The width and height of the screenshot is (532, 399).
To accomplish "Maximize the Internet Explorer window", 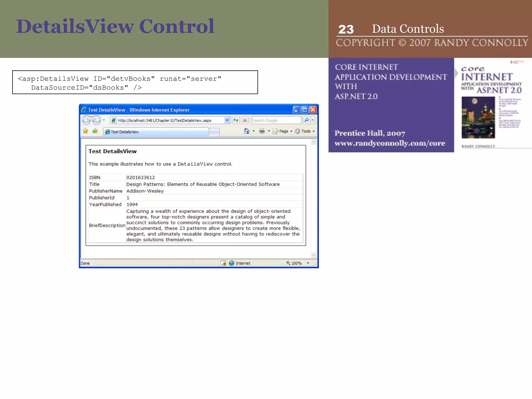I will click(304, 110).
